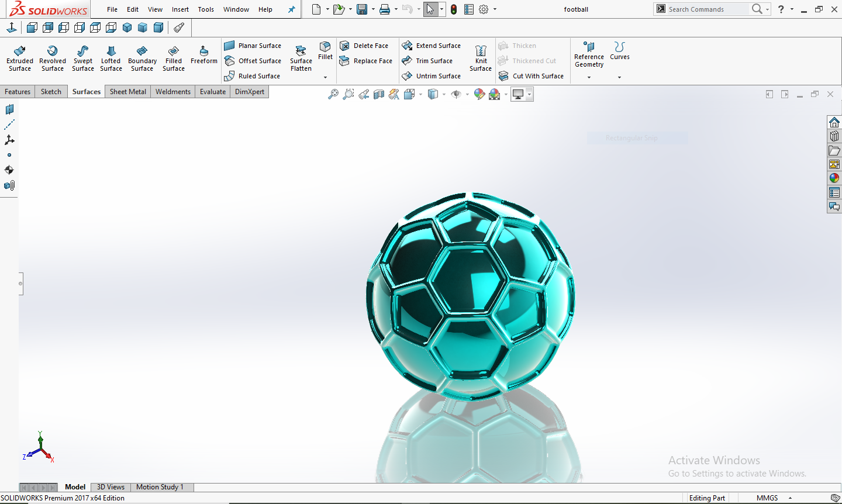Viewport: 842px width, 504px height.
Task: Activate the Select cursor tool
Action: 430,9
